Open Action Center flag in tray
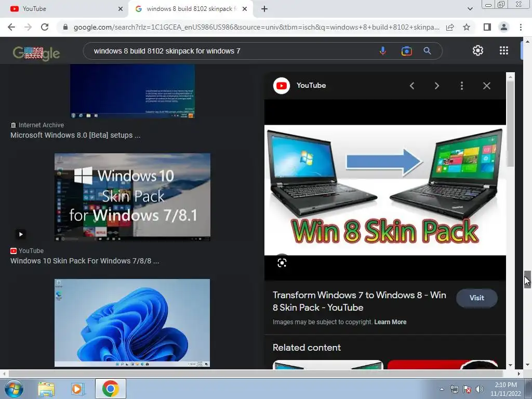The width and height of the screenshot is (532, 399). pyautogui.click(x=467, y=390)
